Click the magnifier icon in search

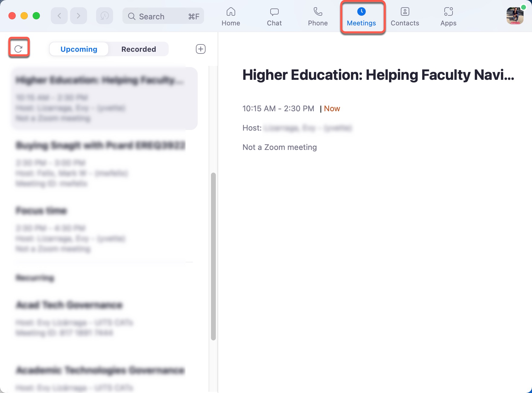[x=131, y=16]
